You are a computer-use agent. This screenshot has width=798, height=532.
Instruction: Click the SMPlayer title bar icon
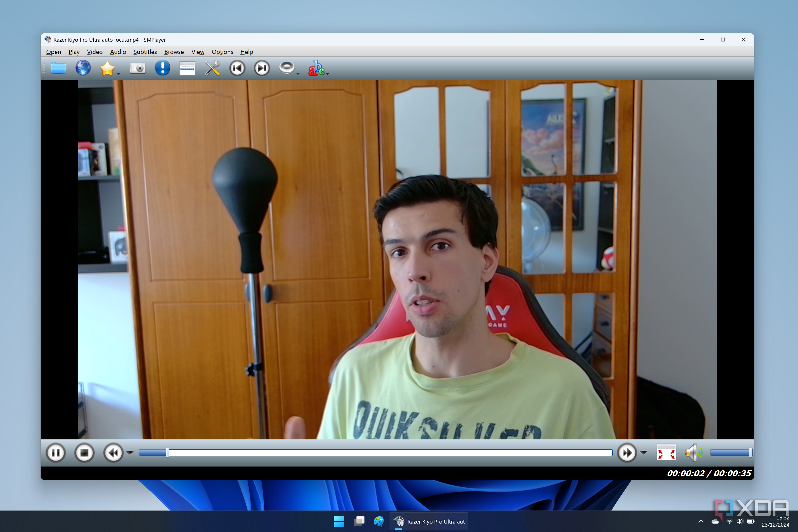point(48,39)
